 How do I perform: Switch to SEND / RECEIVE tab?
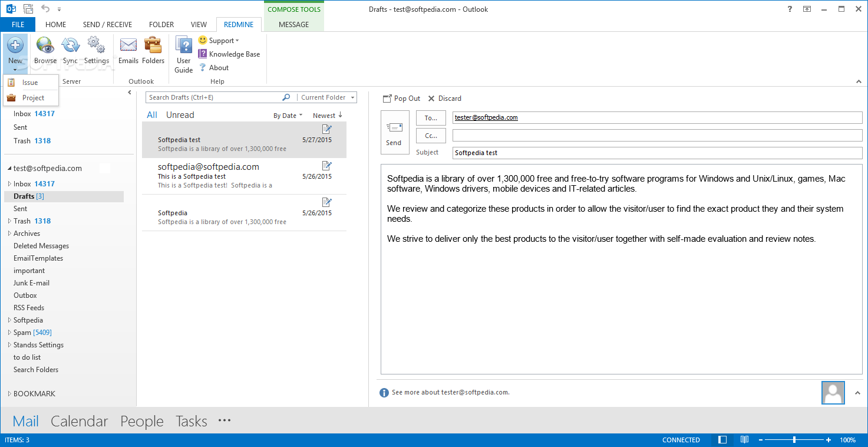[x=107, y=25]
